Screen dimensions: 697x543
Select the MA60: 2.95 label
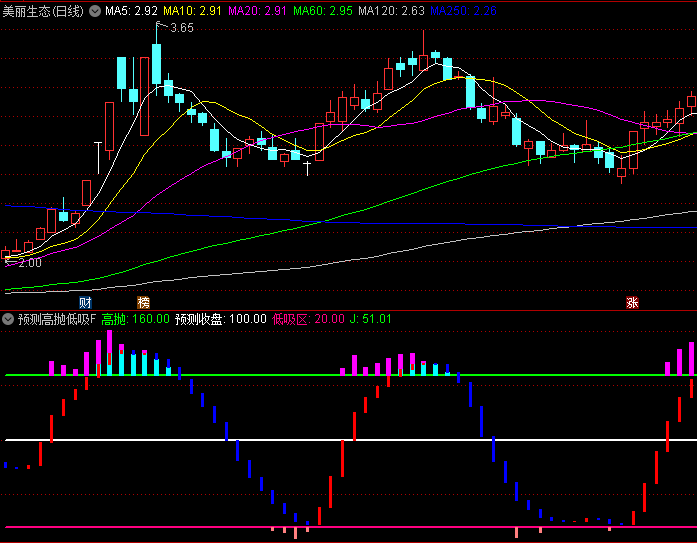point(323,11)
